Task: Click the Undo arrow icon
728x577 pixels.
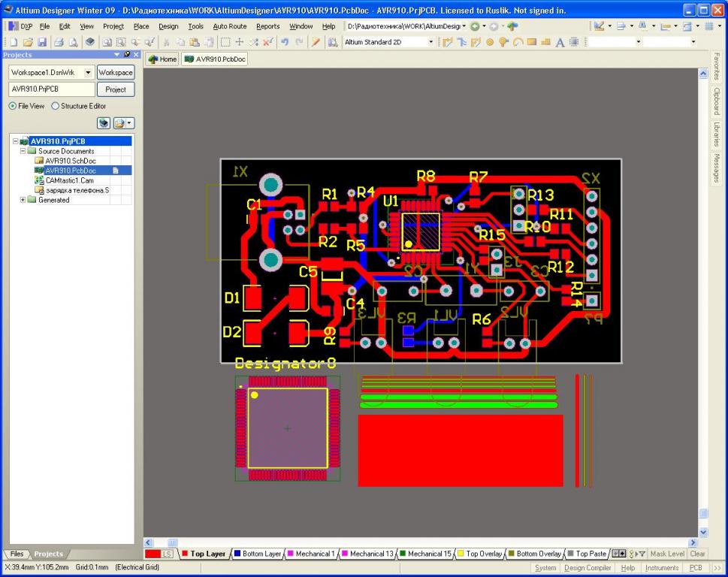Action: [285, 42]
